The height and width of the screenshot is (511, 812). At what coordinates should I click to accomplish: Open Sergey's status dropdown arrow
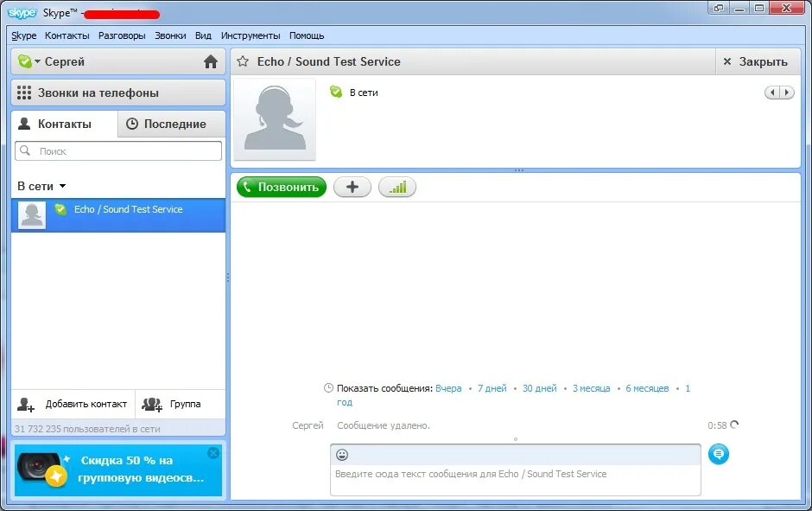pos(37,61)
